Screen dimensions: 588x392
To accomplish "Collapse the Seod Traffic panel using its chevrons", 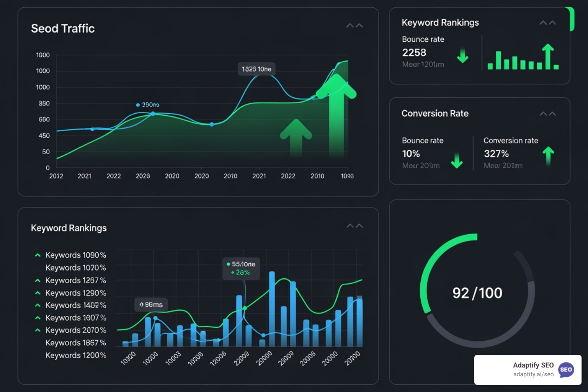I will point(354,25).
